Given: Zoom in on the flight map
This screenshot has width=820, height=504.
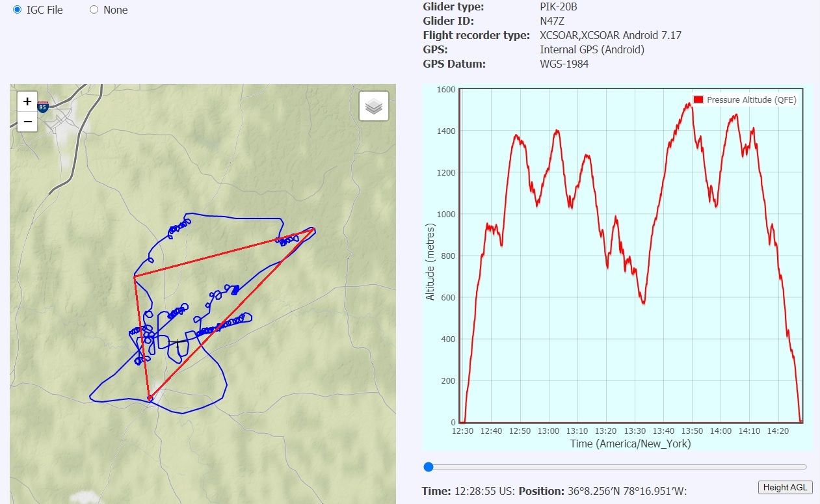Looking at the screenshot, I should point(27,101).
